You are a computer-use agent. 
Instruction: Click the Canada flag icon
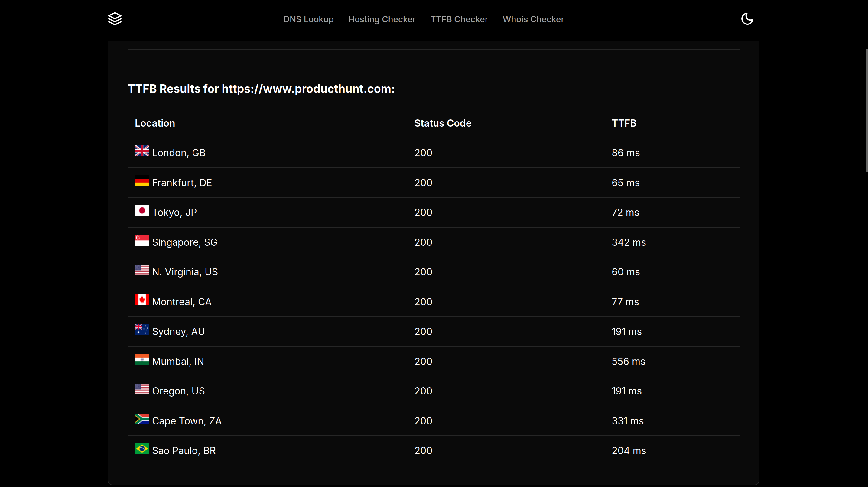pos(142,300)
